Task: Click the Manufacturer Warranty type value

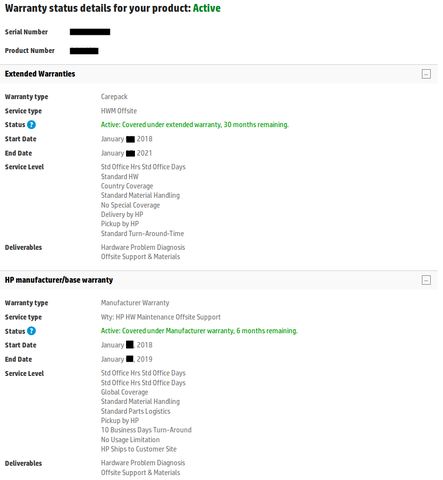Action: pos(135,303)
